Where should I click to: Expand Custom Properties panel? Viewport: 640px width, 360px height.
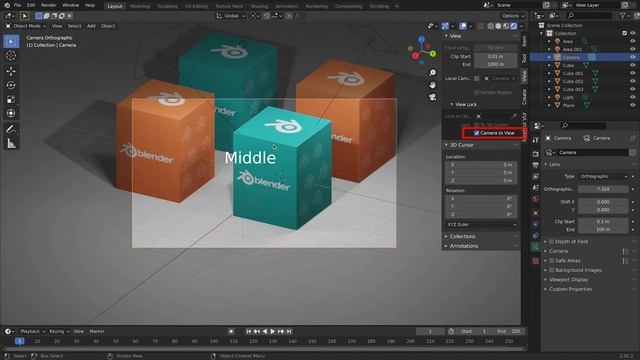coord(570,289)
